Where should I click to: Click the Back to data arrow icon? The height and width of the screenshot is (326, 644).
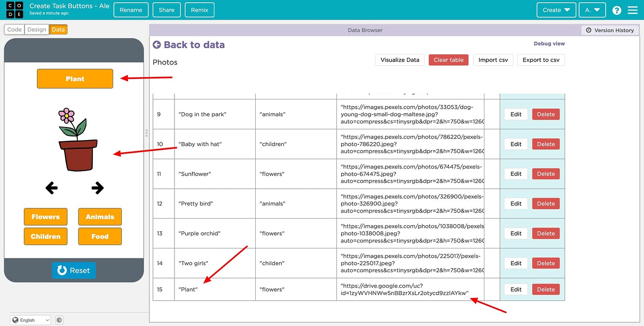tap(157, 44)
